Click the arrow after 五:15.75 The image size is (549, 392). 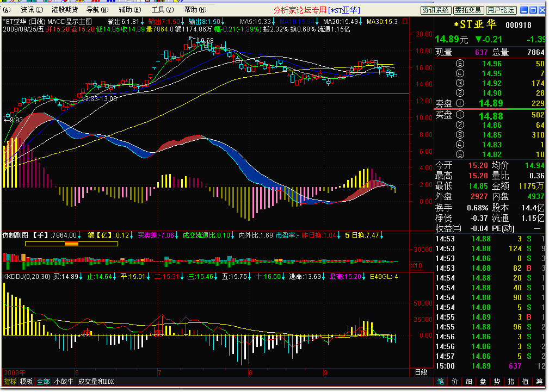249,277
